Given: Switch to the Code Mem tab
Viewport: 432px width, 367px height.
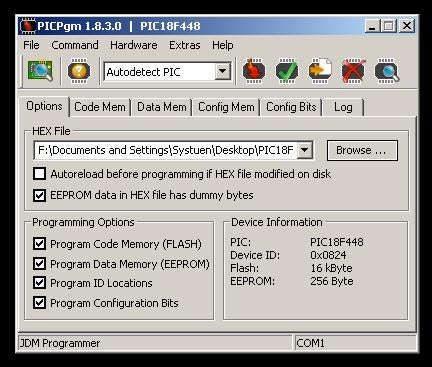Looking at the screenshot, I should click(100, 107).
